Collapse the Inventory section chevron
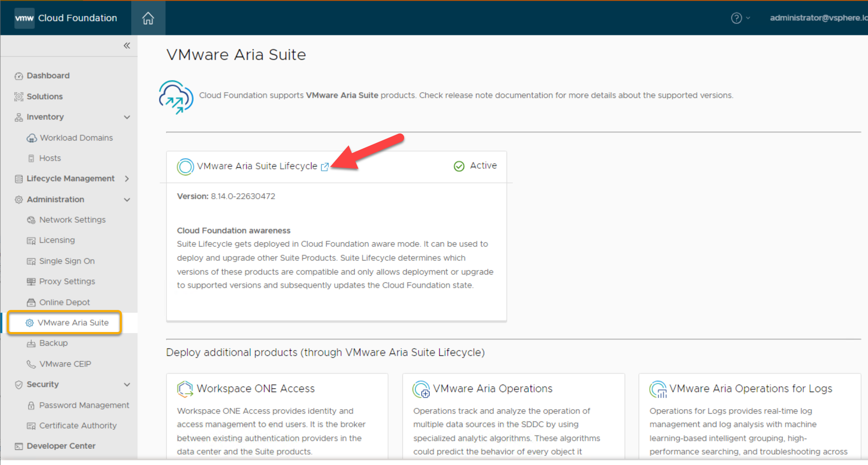The image size is (868, 465). (x=127, y=117)
